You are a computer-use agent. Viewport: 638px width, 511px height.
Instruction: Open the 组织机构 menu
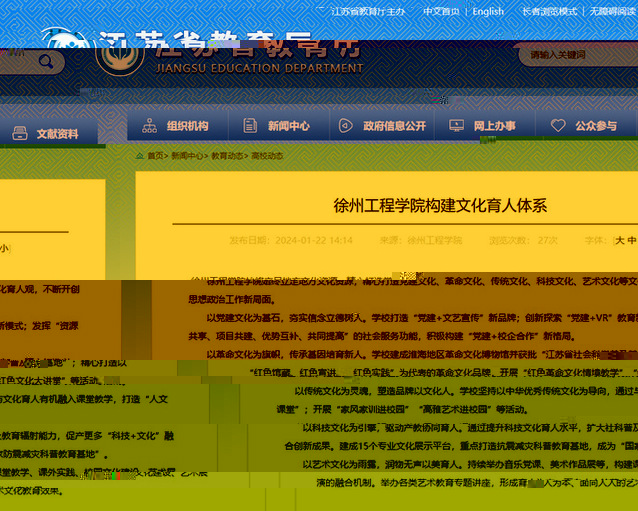(187, 126)
